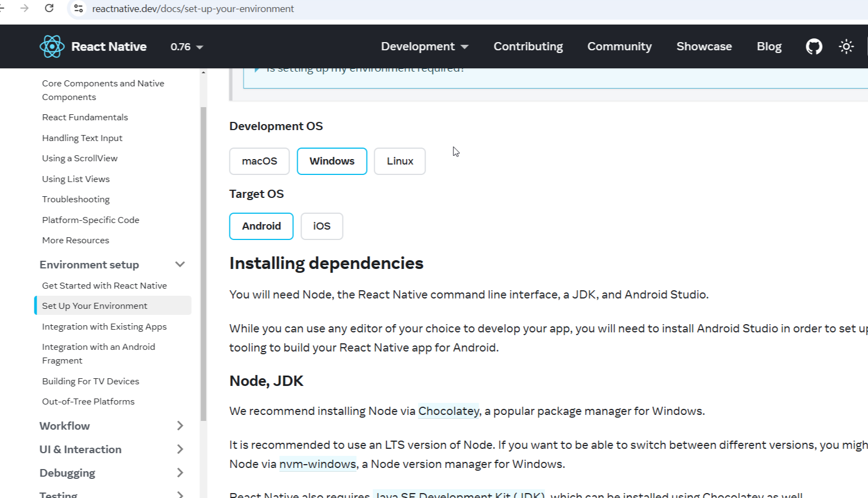Viewport: 868px width, 498px height.
Task: Open Set Up Your Environment doc
Action: [x=113, y=306]
